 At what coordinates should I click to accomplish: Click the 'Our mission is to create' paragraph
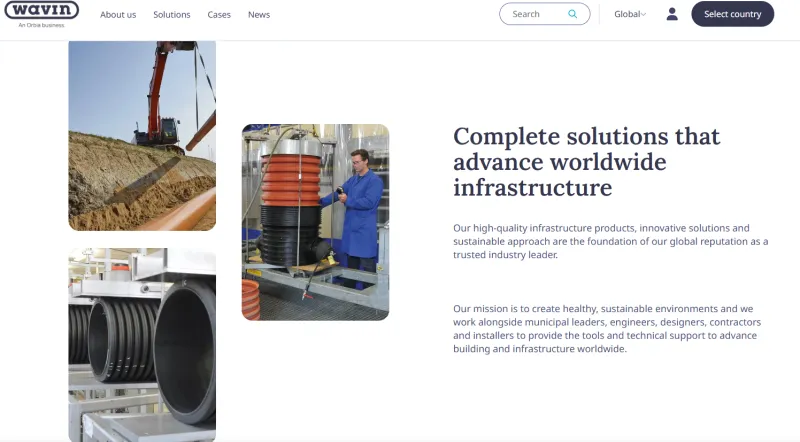(x=607, y=329)
